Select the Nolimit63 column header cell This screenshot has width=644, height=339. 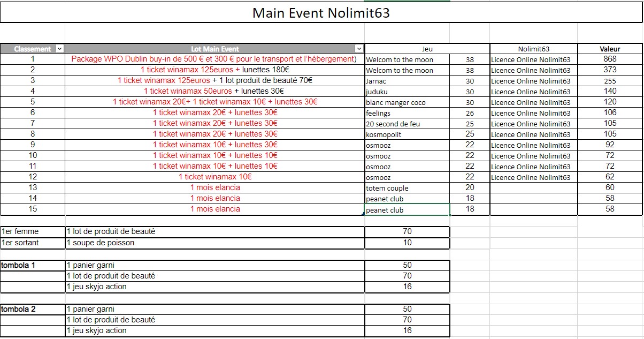[533, 49]
